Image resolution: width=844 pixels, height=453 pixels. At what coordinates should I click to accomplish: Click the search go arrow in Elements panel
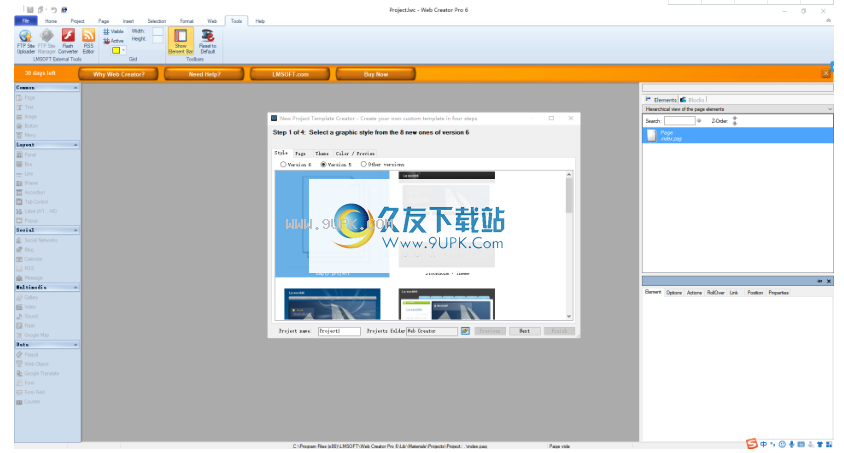(x=699, y=121)
